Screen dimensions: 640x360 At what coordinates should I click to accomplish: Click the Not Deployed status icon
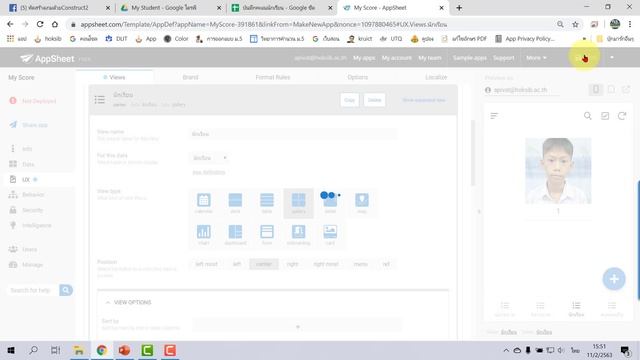click(x=13, y=101)
